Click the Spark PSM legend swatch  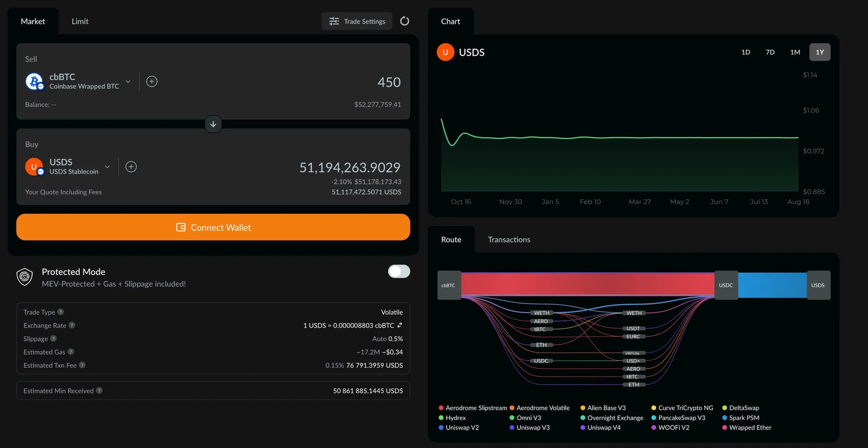click(725, 418)
